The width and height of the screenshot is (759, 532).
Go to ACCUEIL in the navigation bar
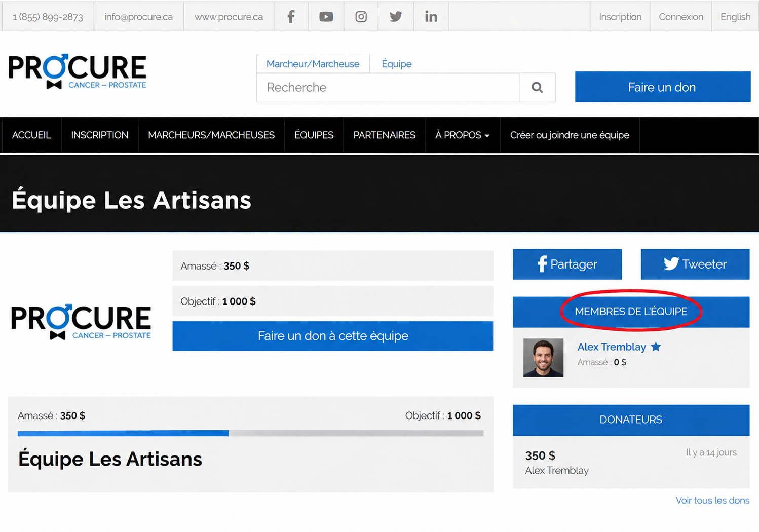[31, 135]
